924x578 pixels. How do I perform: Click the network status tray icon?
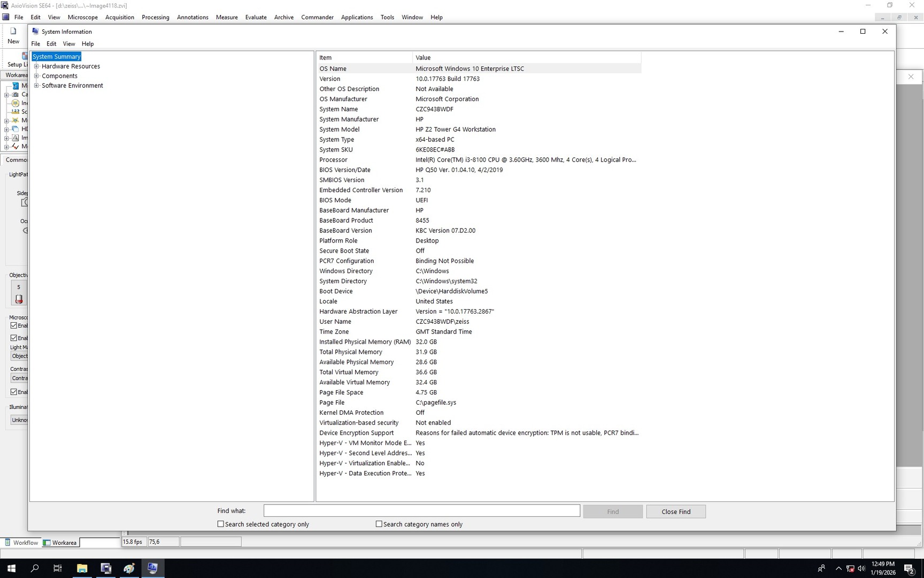point(850,568)
